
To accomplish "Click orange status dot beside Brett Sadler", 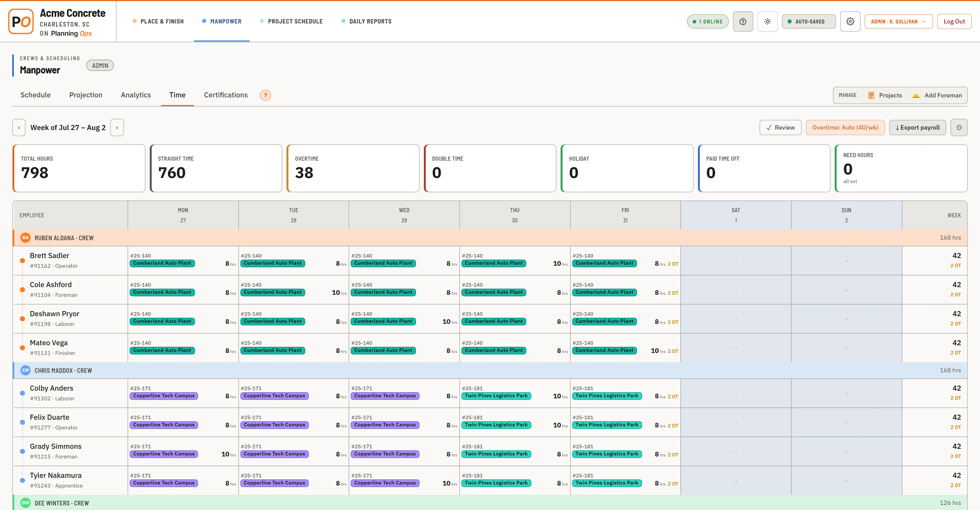I will pos(22,261).
